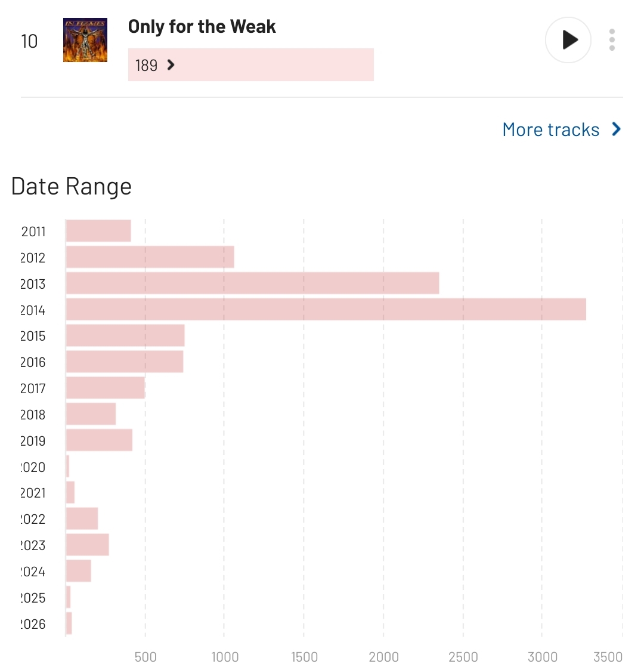Expand the 189 scrobbles count chevron
The width and height of the screenshot is (644, 670).
[x=171, y=65]
